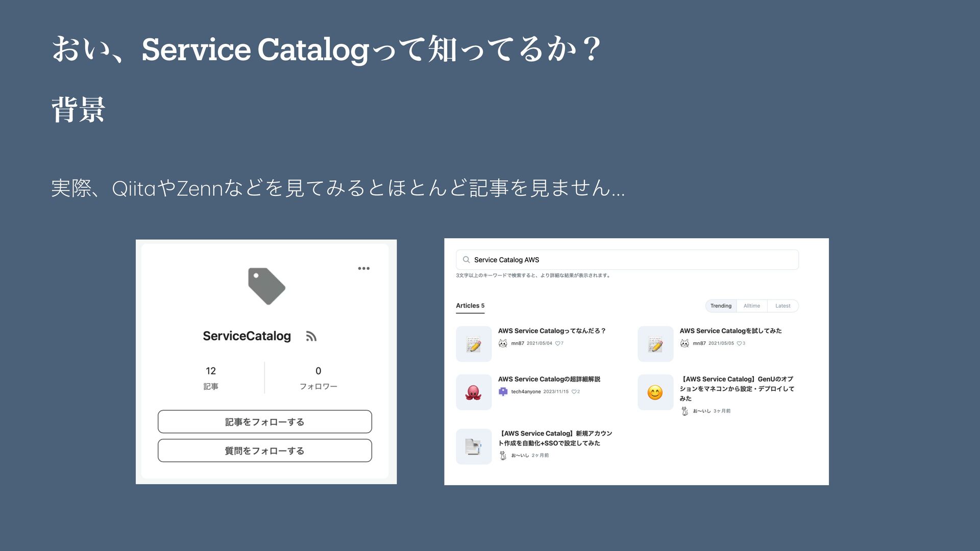The height and width of the screenshot is (551, 980).
Task: Open article AWS Service Catalogを試してみた
Action: point(730,331)
